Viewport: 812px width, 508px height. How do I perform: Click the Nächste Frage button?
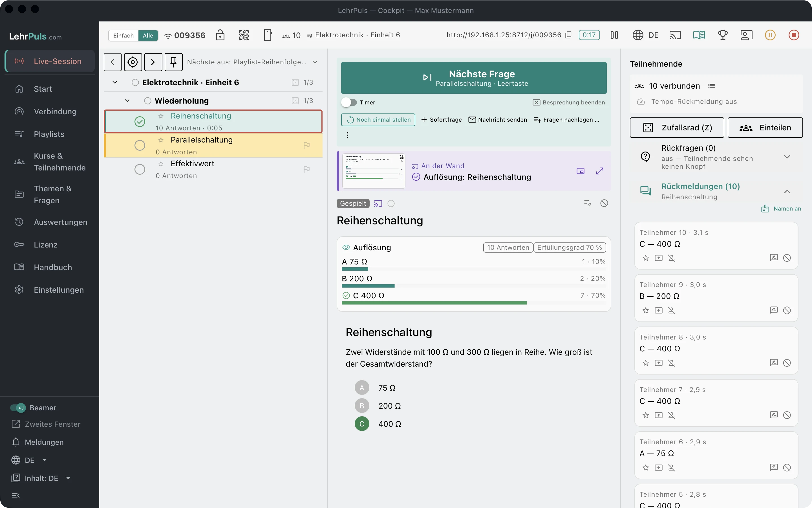pos(474,78)
